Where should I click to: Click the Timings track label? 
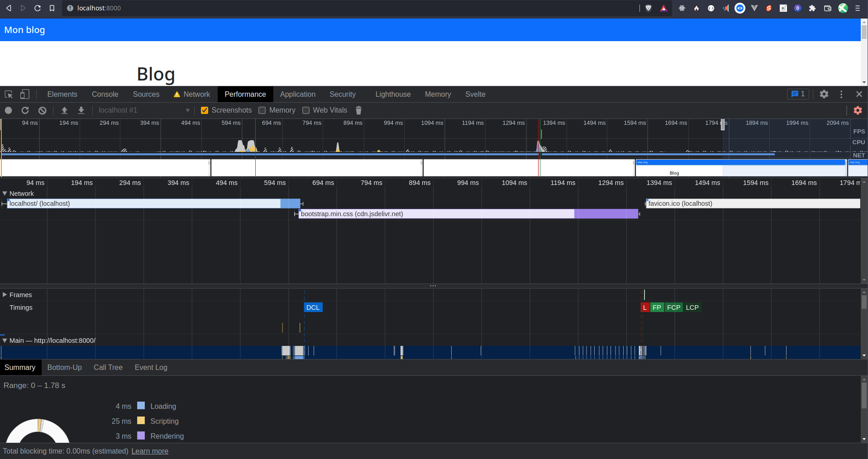[21, 308]
